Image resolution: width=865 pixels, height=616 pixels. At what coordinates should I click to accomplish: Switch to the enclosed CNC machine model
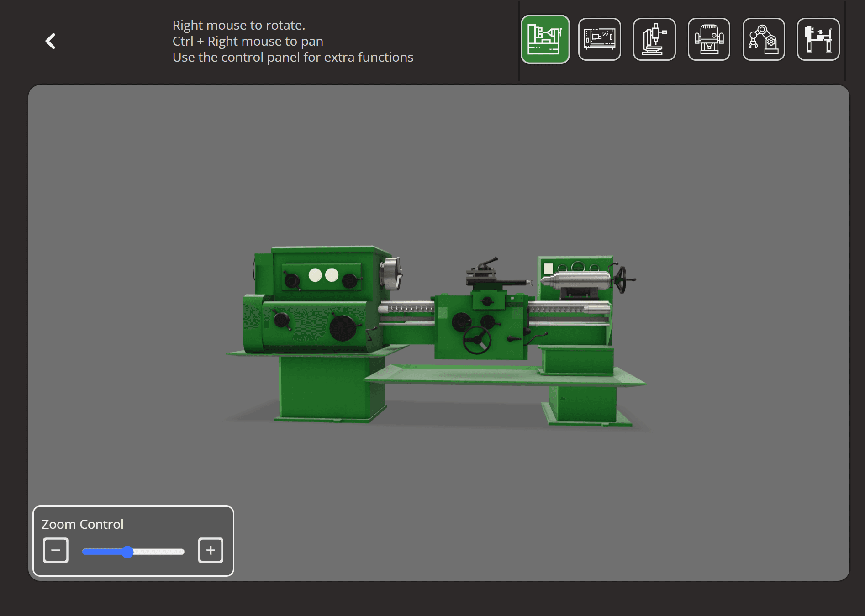pyautogui.click(x=600, y=39)
